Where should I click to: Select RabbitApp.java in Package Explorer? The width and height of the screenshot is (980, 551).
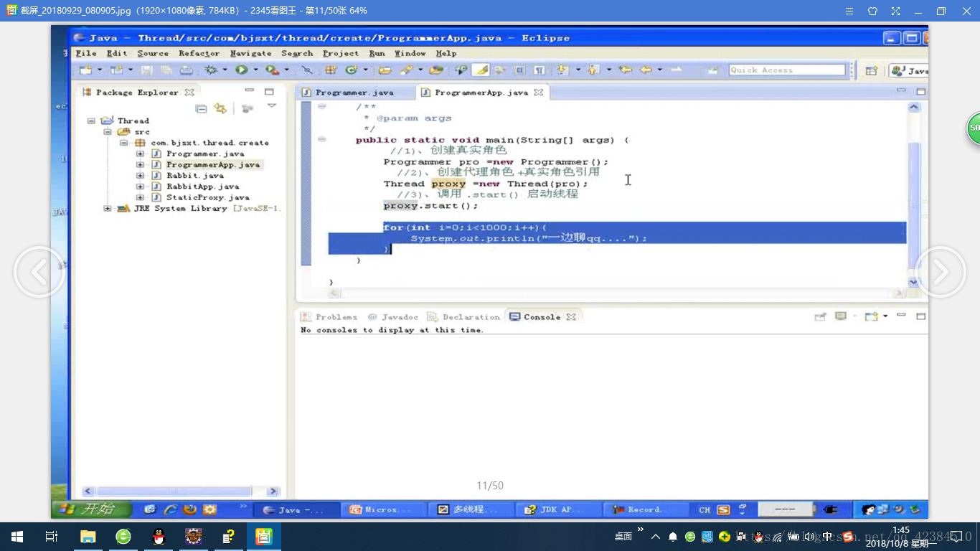click(x=203, y=187)
